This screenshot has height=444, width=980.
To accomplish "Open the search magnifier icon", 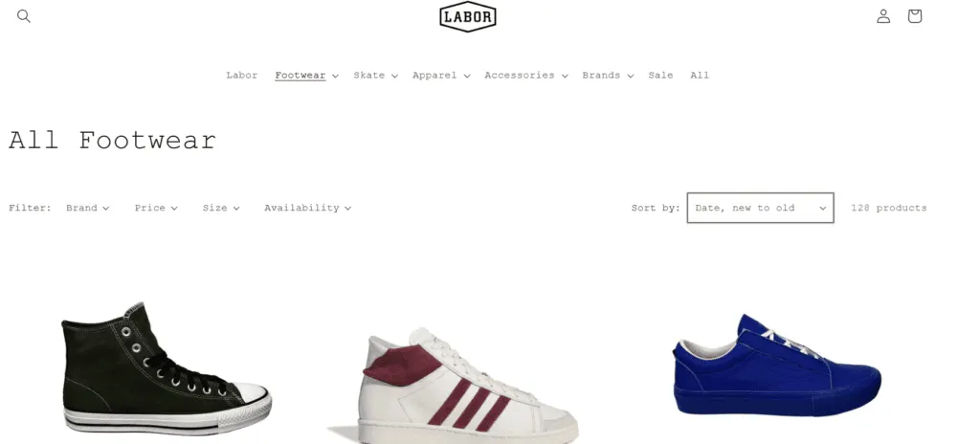I will 24,16.
